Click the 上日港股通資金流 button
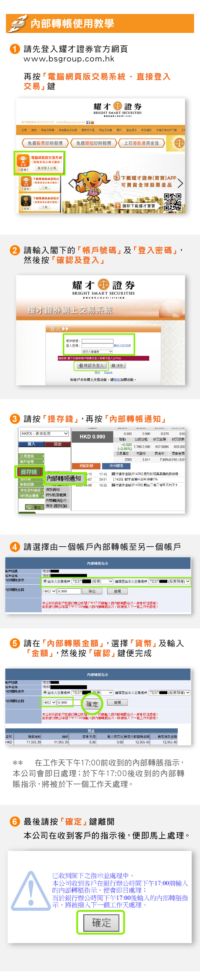This screenshot has width=200, height=980. pyautogui.click(x=141, y=143)
